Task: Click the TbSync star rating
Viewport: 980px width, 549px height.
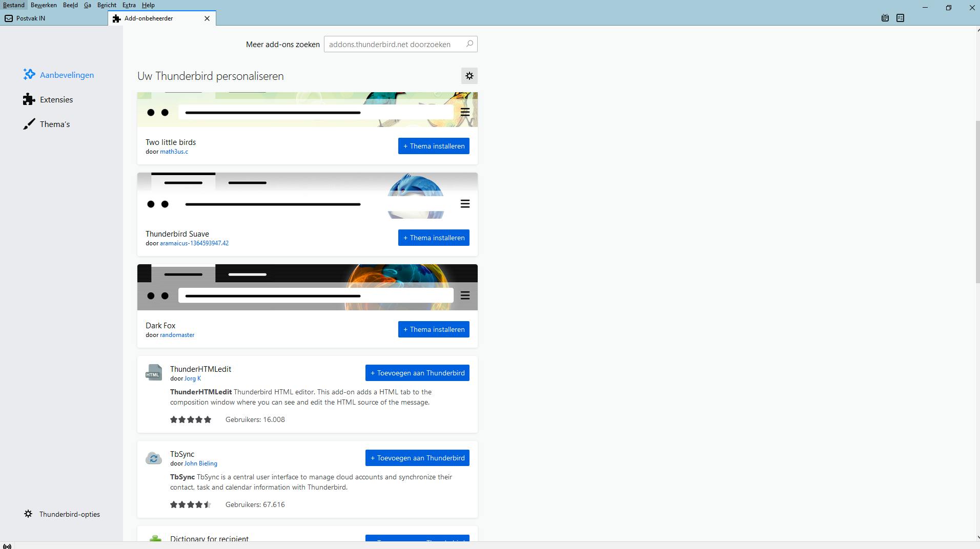Action: click(x=191, y=504)
